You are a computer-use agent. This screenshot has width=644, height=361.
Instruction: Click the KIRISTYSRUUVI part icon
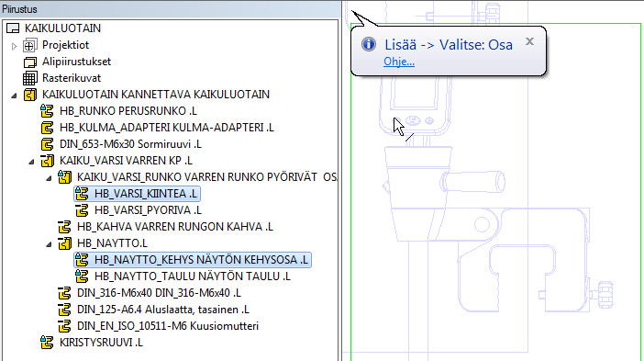pyautogui.click(x=47, y=343)
